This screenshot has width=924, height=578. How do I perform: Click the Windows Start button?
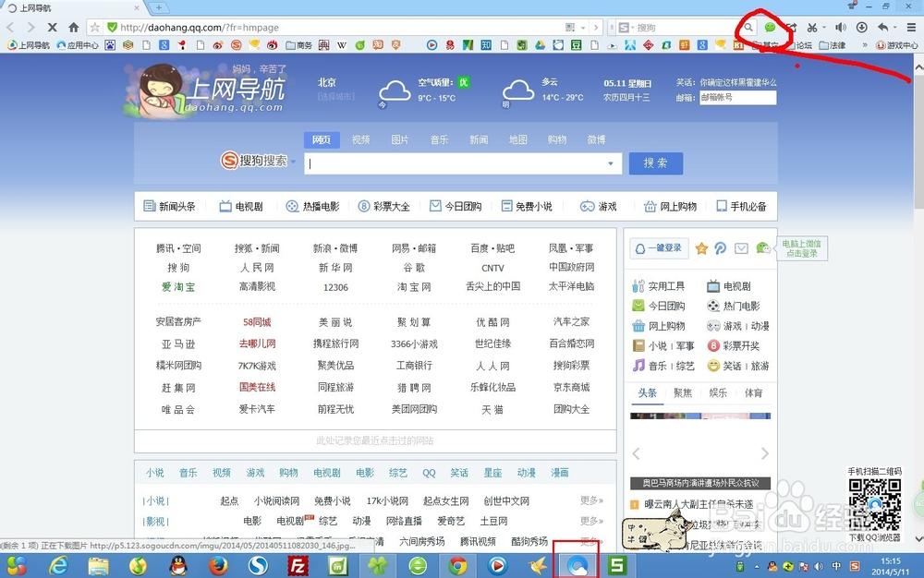pyautogui.click(x=17, y=566)
